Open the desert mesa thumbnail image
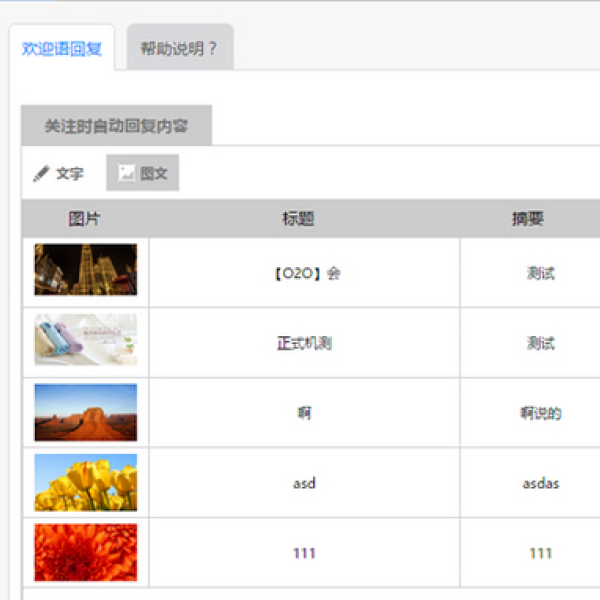 coord(86,412)
